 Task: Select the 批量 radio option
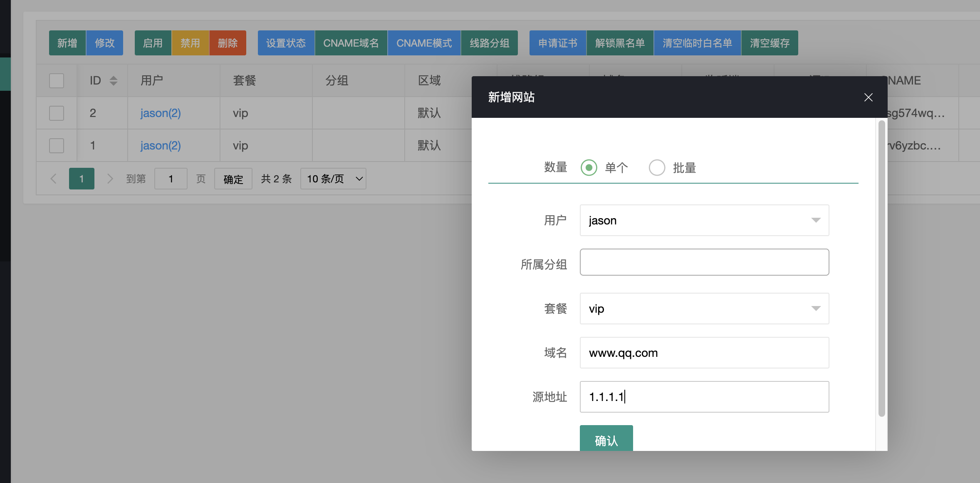[x=657, y=167]
